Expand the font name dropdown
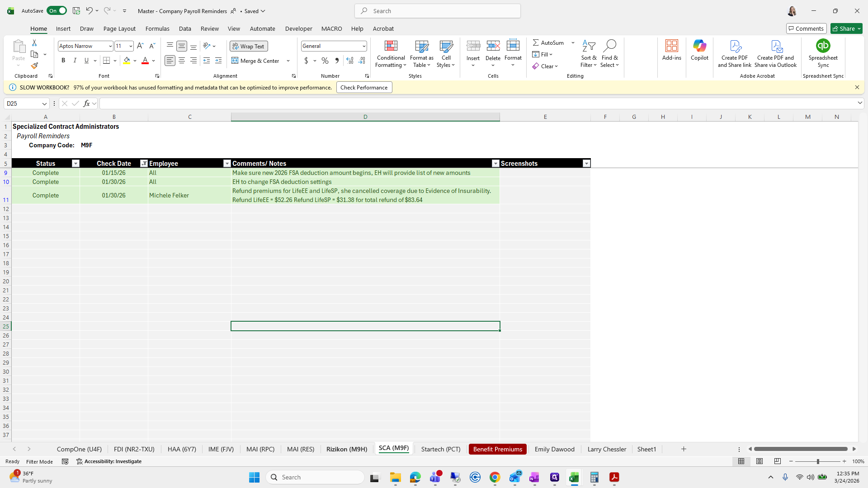868x488 pixels. (x=110, y=46)
